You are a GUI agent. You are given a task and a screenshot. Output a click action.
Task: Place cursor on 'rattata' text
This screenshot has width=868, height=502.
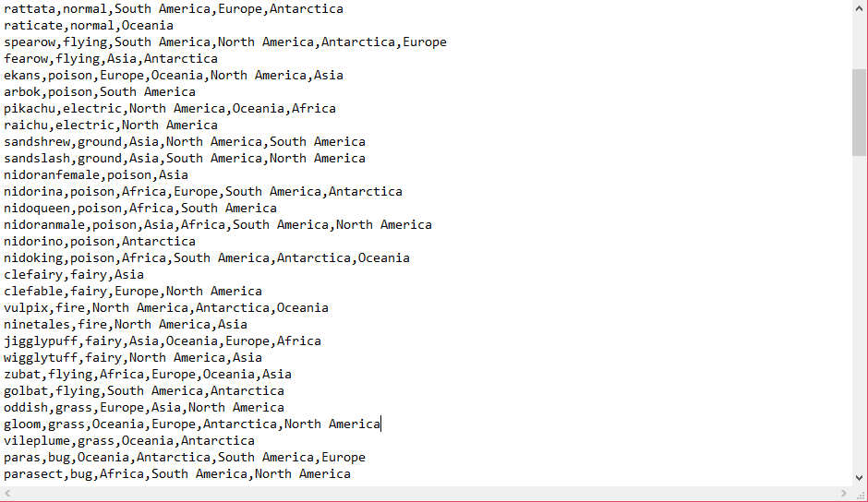[30, 9]
